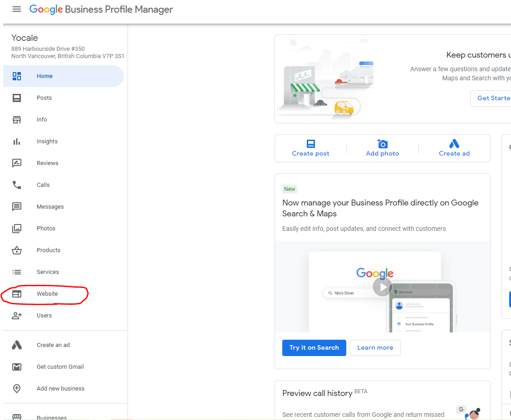
Task: Click the New badge label
Action: tap(290, 189)
